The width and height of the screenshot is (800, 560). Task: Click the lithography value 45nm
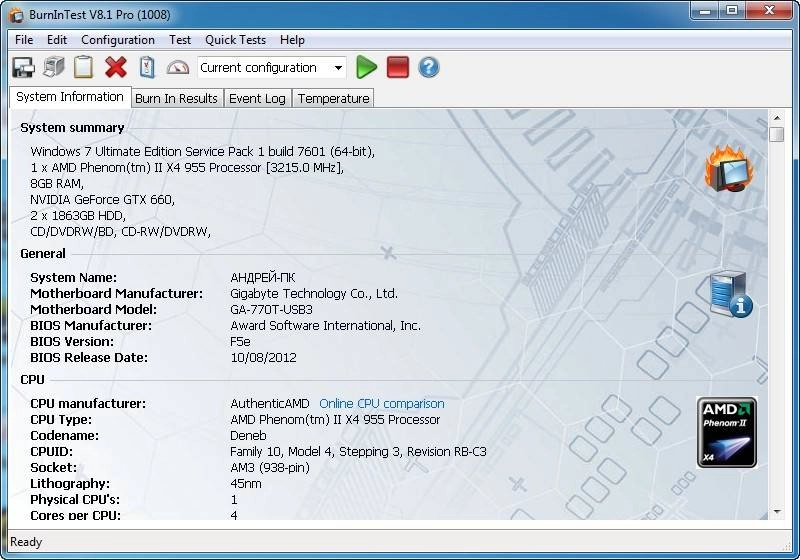pos(246,483)
